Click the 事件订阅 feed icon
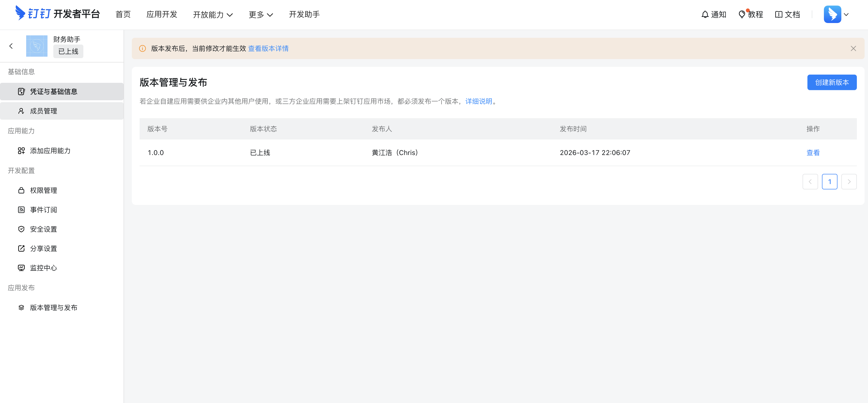Viewport: 868px width, 403px height. click(21, 210)
